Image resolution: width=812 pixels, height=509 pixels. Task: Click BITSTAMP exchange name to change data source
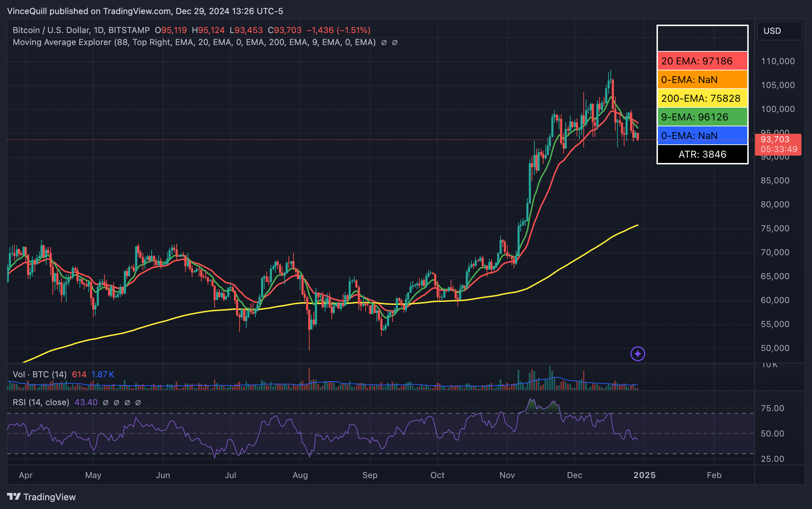129,30
